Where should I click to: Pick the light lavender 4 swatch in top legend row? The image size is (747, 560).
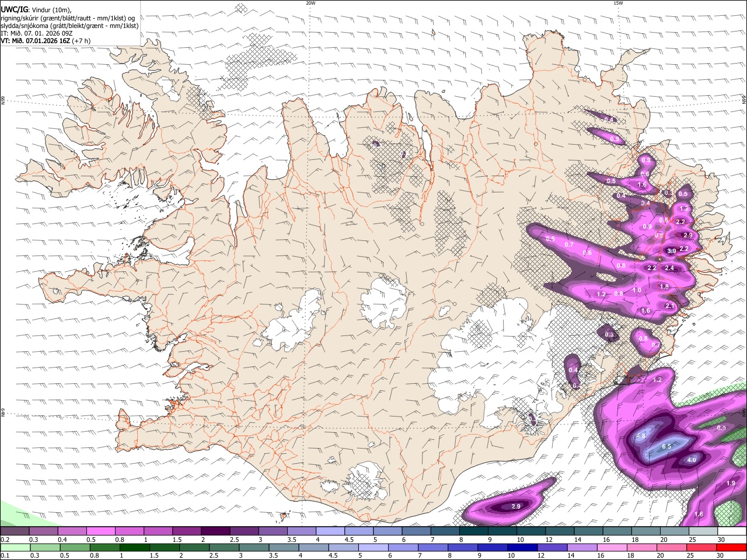tap(330, 531)
